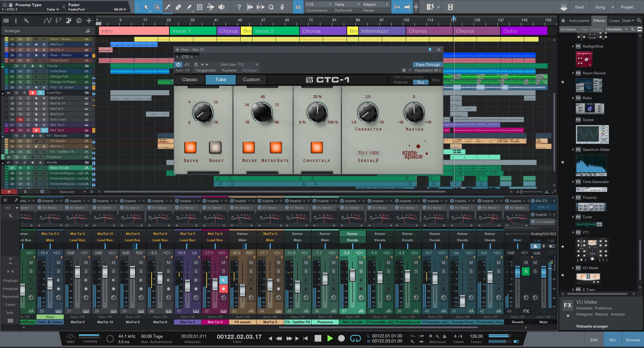Pin the Main Mix FX plugin window

click(430, 50)
